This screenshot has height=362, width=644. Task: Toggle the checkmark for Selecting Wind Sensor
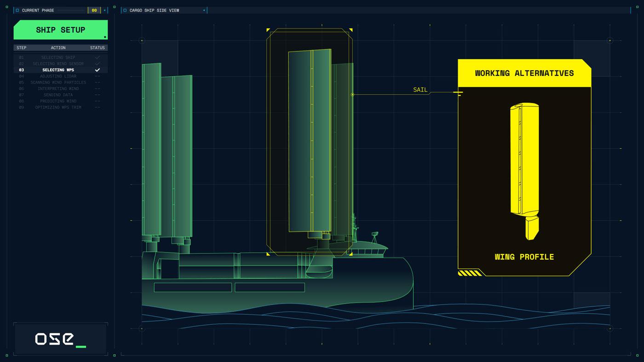97,63
